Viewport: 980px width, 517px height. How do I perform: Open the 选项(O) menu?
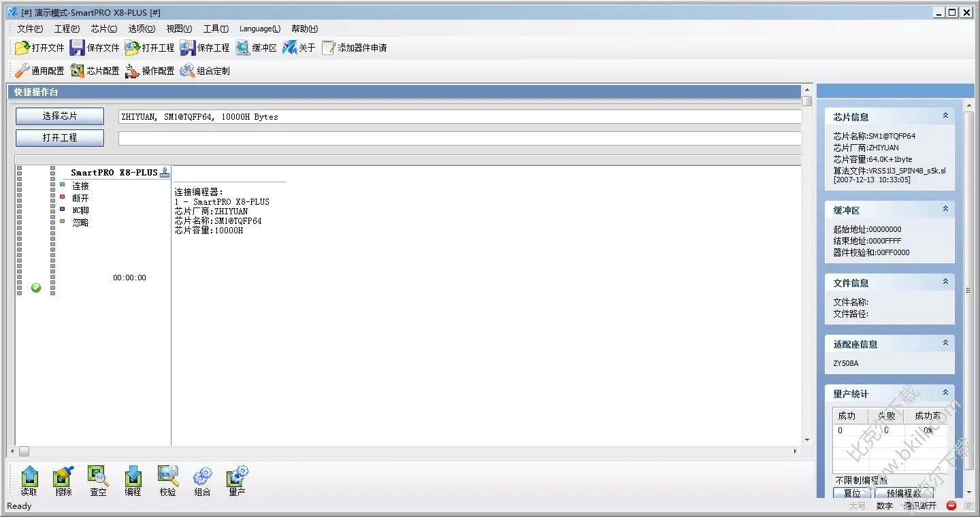coord(142,29)
